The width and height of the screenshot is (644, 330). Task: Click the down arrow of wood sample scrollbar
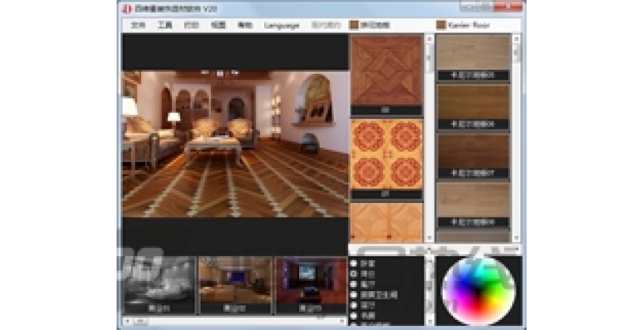pos(516,238)
